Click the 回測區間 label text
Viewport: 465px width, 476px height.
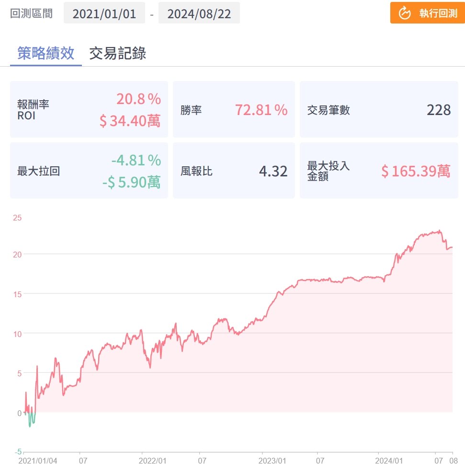(x=31, y=13)
